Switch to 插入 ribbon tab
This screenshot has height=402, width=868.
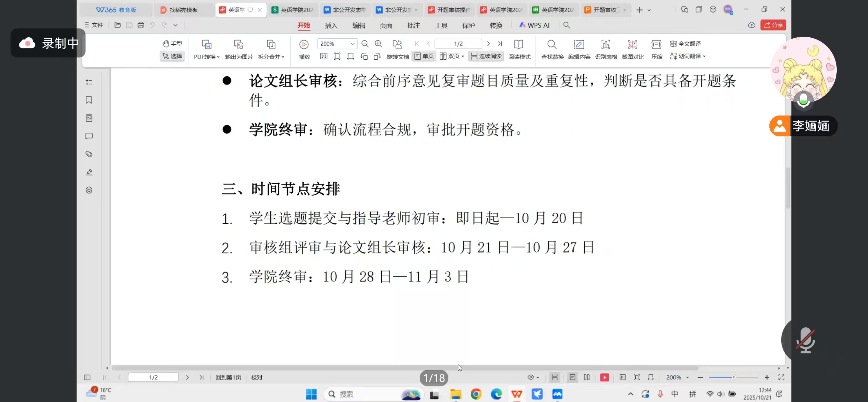[x=331, y=25]
